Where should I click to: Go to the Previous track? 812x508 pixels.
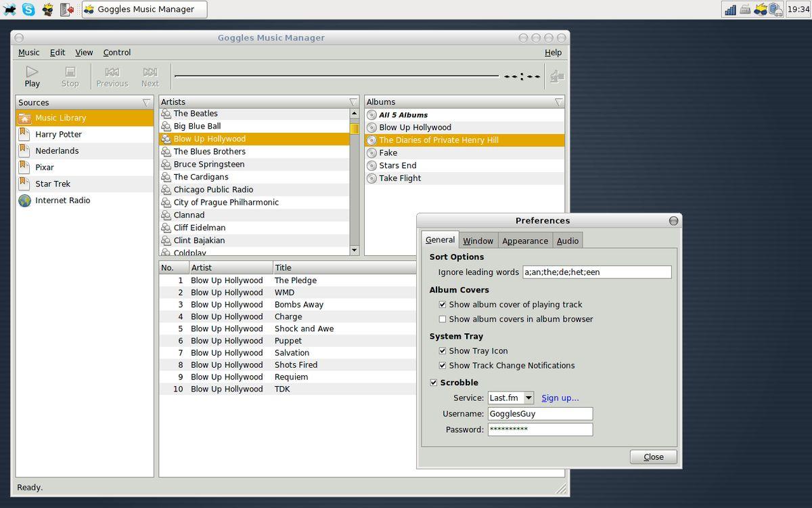point(112,77)
